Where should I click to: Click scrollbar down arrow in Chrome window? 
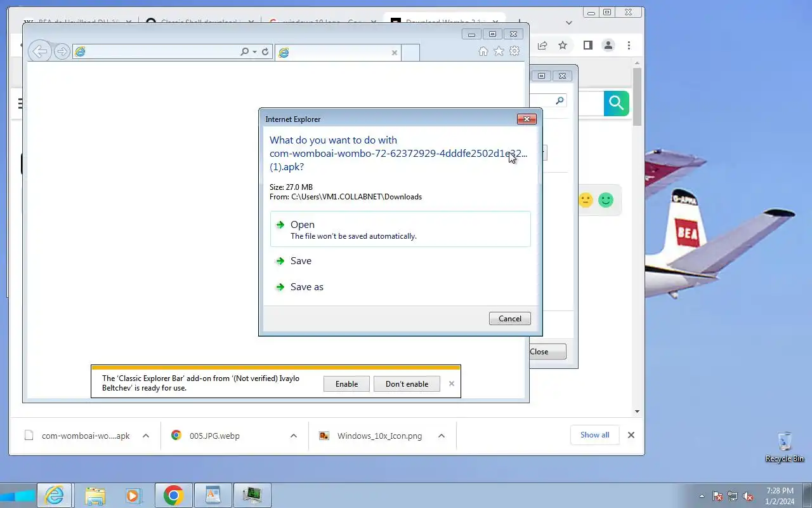pos(638,411)
